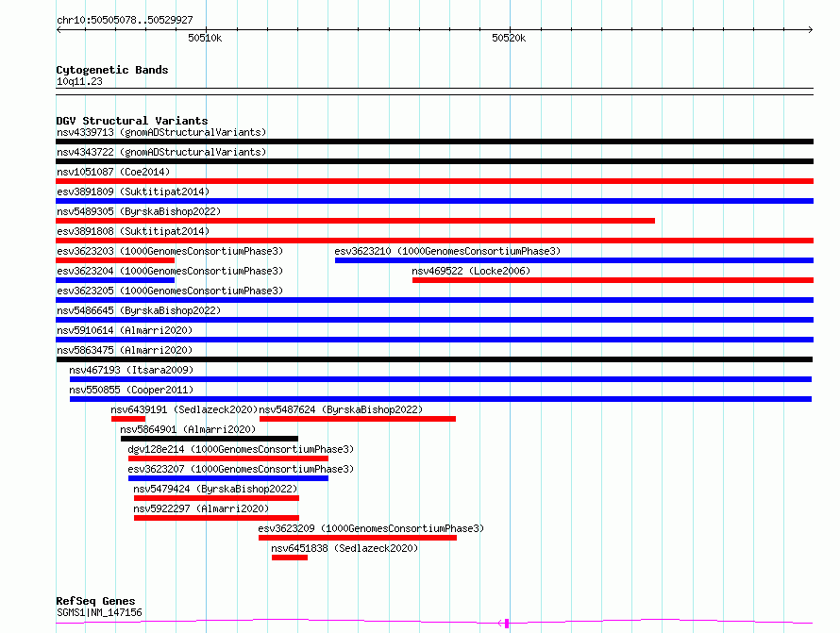Open nsv5922297 (Almarri2020) label
840x633 pixels.
(x=201, y=508)
